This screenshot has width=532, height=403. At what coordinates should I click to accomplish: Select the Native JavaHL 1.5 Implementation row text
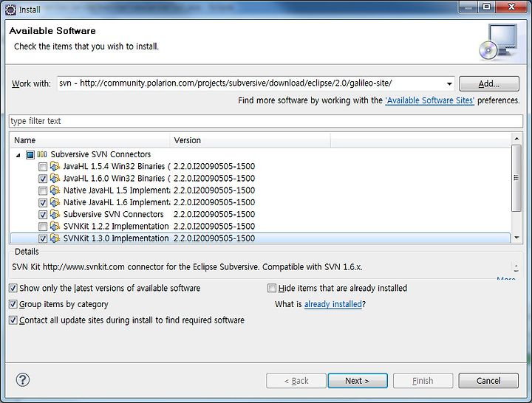pos(117,190)
